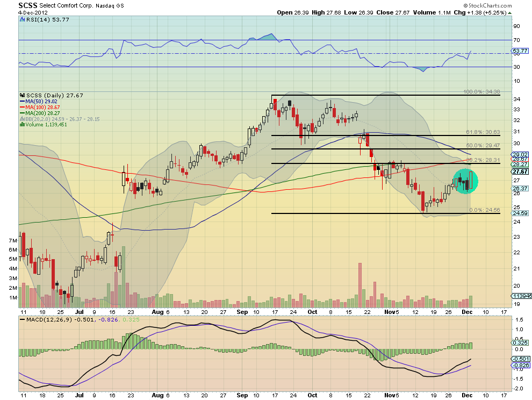
Task: Click the 38.2%: 28.31 Fibonacci level label
Action: click(x=483, y=160)
